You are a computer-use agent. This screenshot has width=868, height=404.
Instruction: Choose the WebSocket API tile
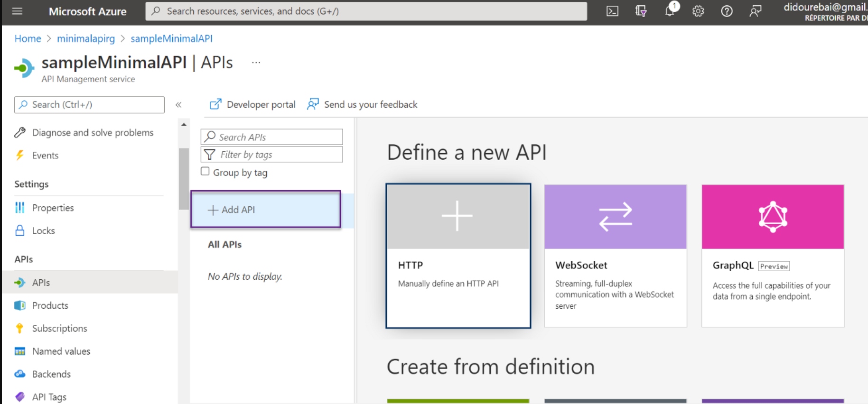point(615,256)
